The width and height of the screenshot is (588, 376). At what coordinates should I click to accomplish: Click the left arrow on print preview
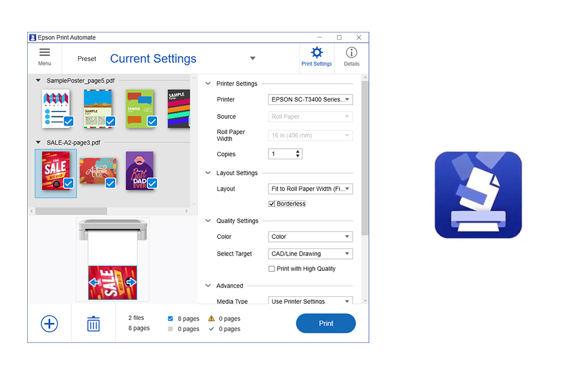[x=94, y=283]
